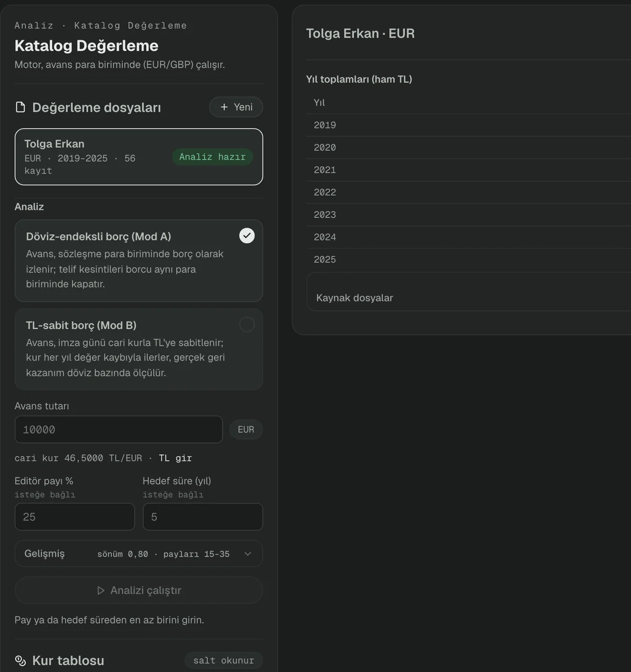Click the 2022 year row
The height and width of the screenshot is (672, 631).
(x=469, y=193)
